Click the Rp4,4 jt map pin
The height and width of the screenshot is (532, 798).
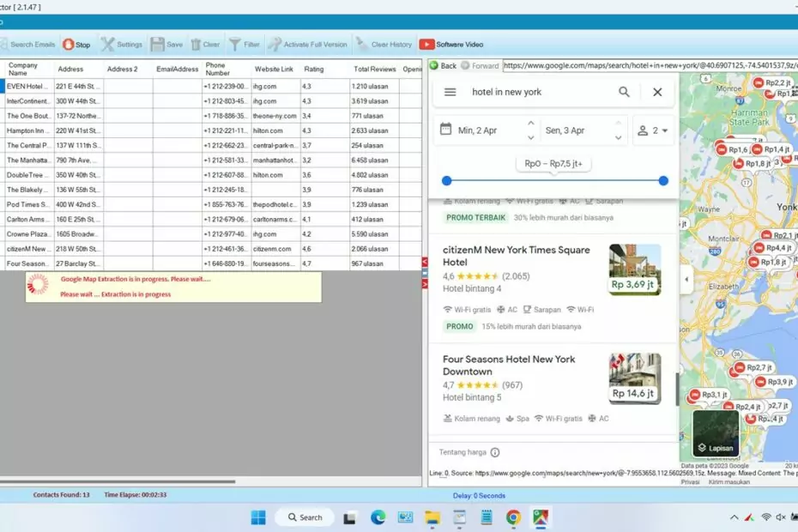773,248
